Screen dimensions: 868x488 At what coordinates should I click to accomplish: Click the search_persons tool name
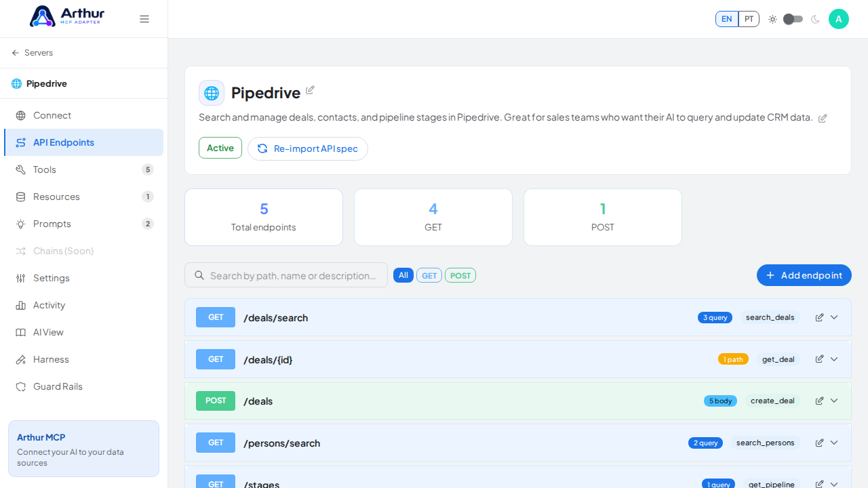point(766,443)
